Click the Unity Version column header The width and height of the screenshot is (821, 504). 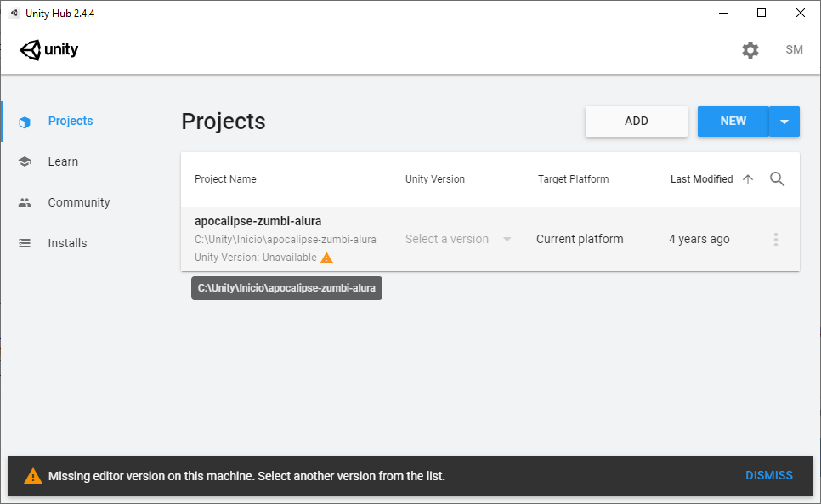[x=435, y=179]
